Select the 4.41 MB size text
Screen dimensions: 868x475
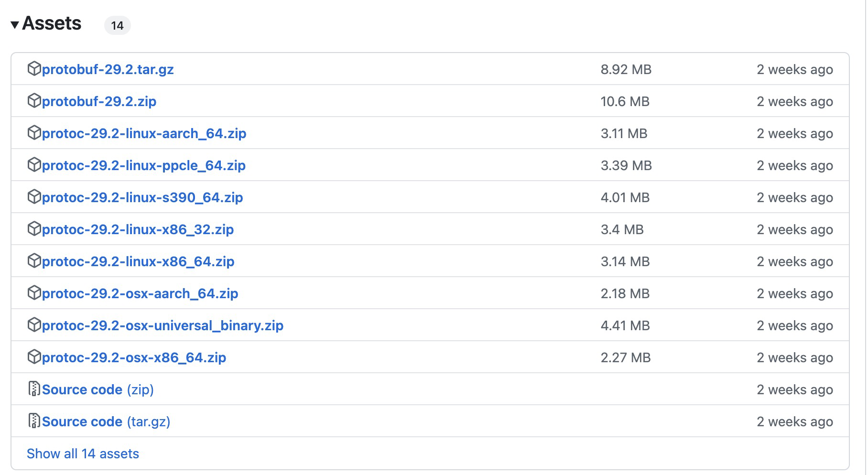pyautogui.click(x=625, y=326)
